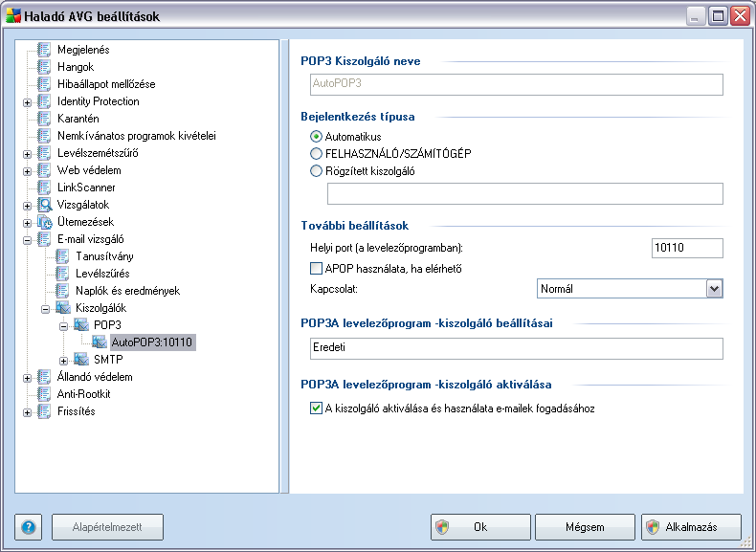Click the POP3 Kiszolgáló neve field
756x552 pixels.
(x=517, y=84)
